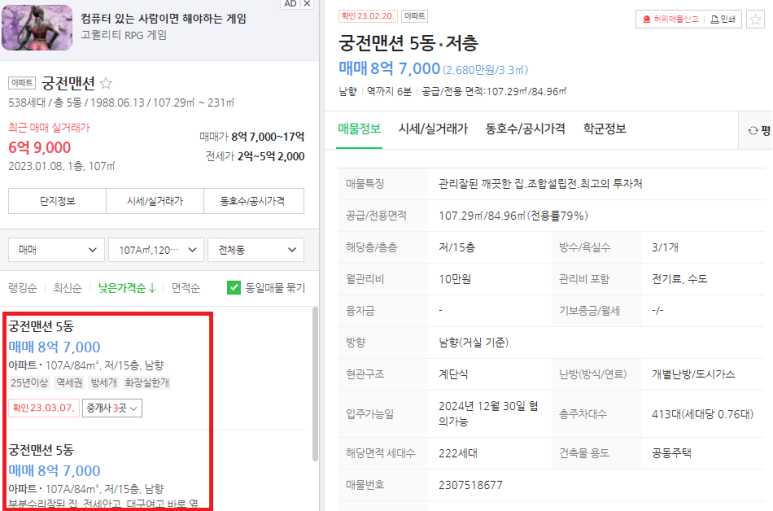The image size is (773, 511).
Task: Open first 궁전맨션 5동 listing title
Action: click(41, 326)
